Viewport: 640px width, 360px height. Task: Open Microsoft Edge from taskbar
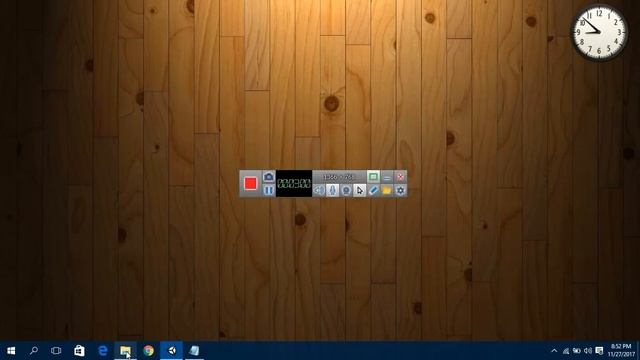(102, 351)
